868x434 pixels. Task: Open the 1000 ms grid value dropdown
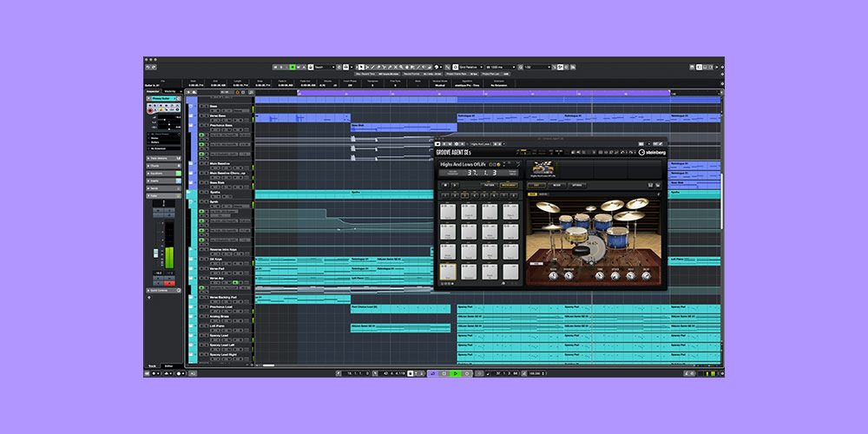tap(501, 67)
